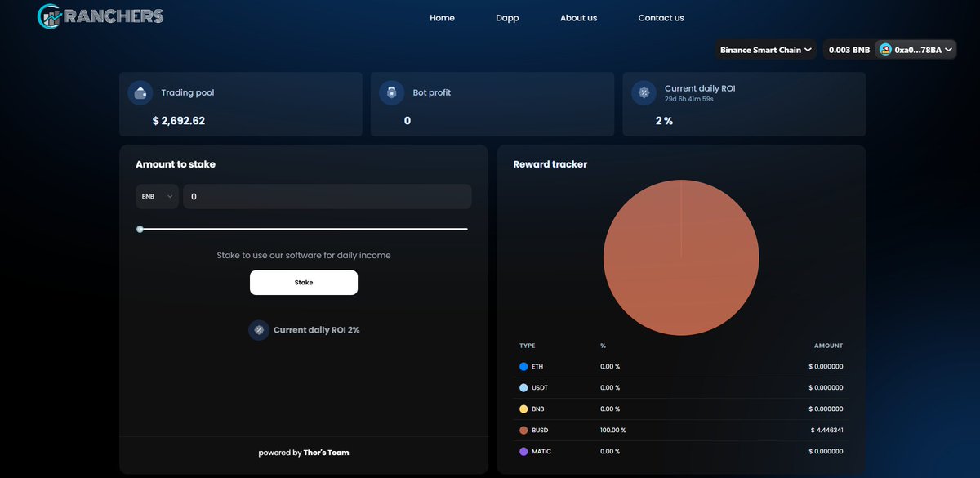Click the MATIC purple color dot
Screen dimensions: 980x478
(x=523, y=451)
